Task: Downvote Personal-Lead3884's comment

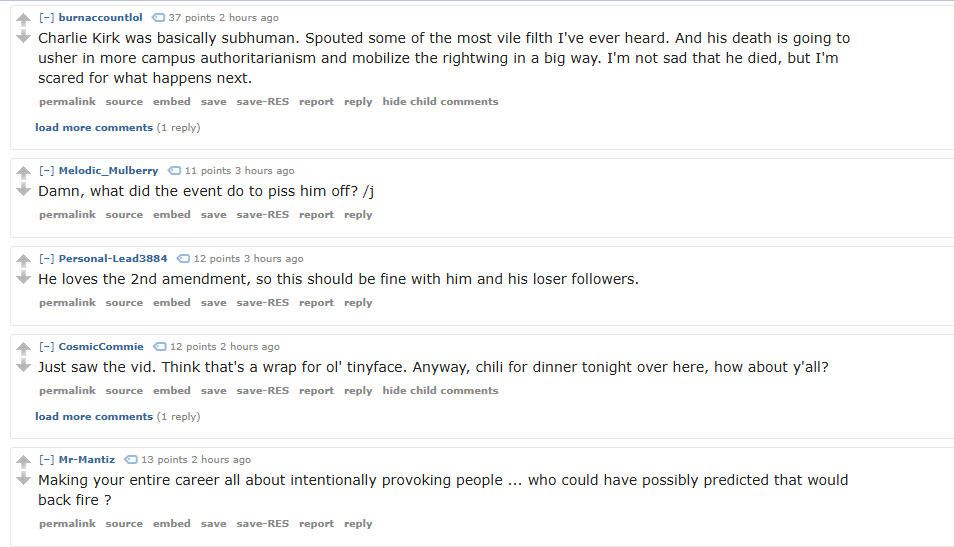Action: click(x=24, y=278)
